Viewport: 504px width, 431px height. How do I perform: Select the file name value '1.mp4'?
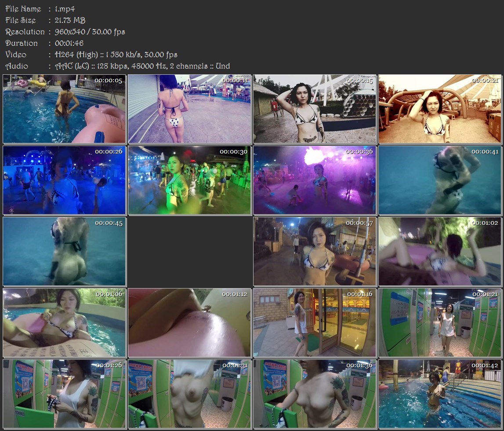pyautogui.click(x=65, y=9)
